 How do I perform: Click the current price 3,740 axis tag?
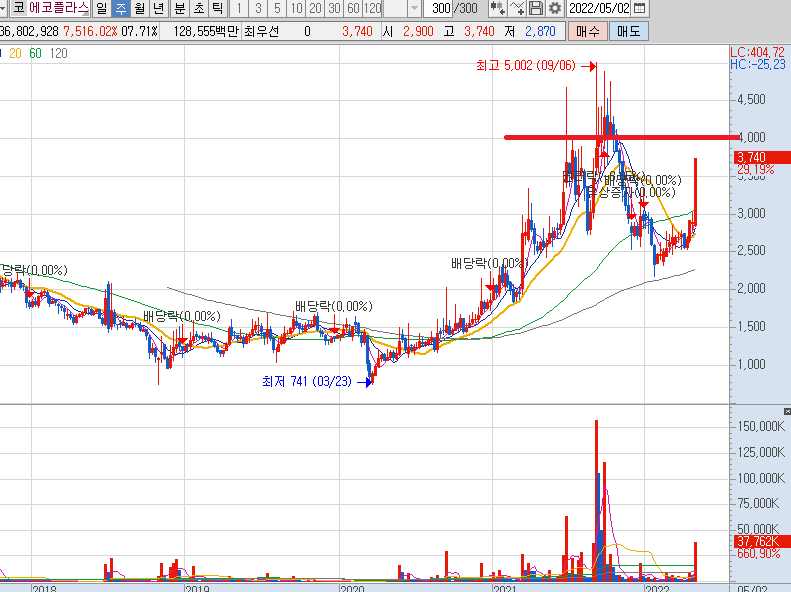point(762,157)
